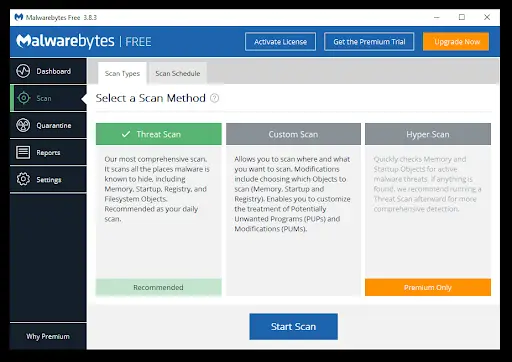
Task: Click the Malwarebytes M logo in title bar
Action: pos(19,17)
